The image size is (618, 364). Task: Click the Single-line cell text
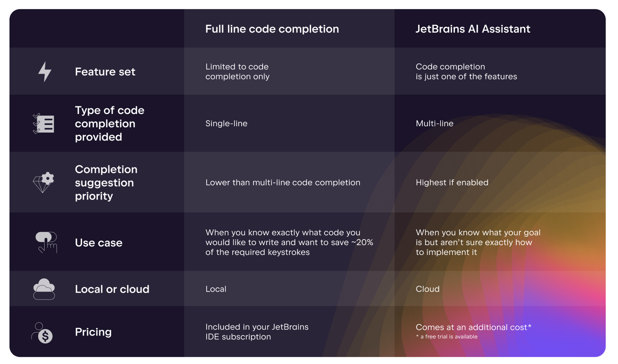point(226,124)
